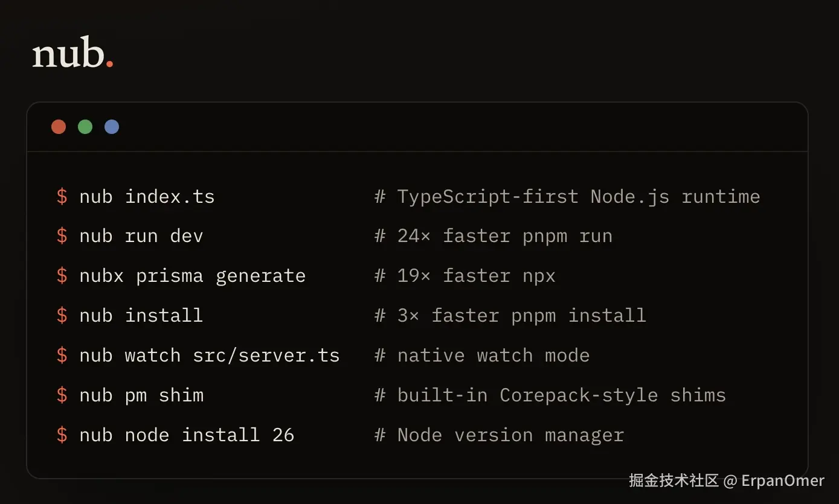Click the 'nub node install 26' command
Screen dimensions: 839x504
pos(187,435)
